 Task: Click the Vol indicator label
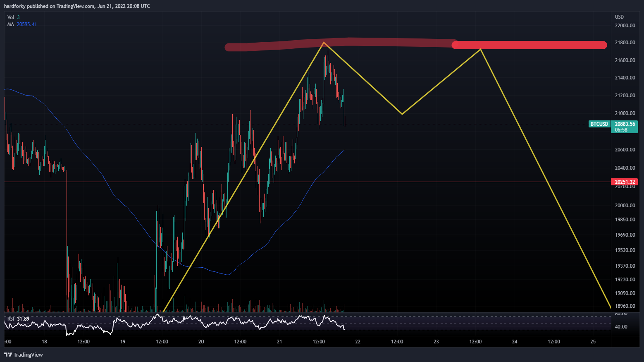(11, 17)
